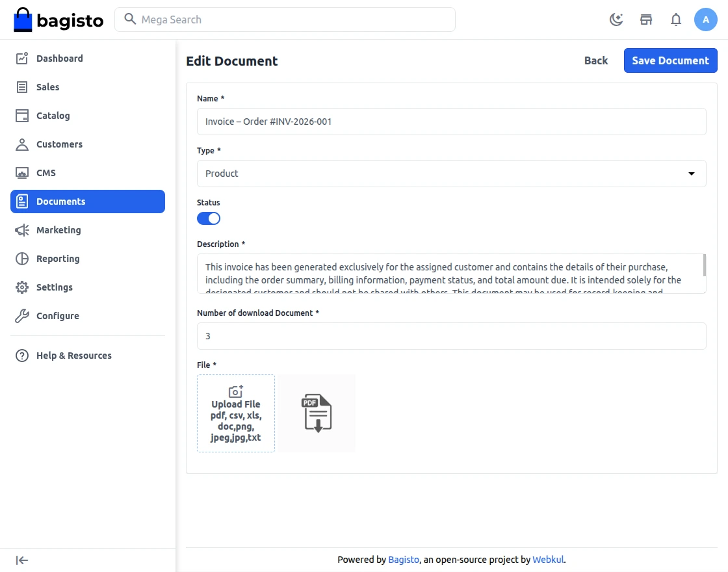Click the Save Document button

670,60
